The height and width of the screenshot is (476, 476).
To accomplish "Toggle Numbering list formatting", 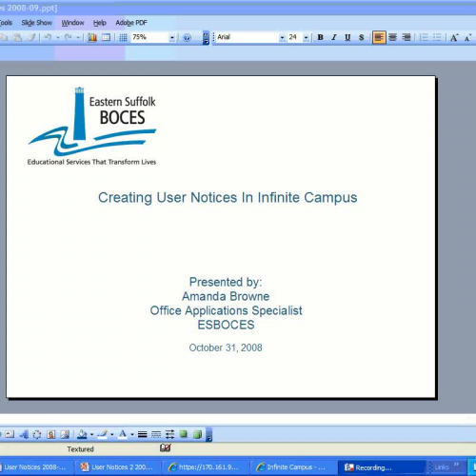I will click(424, 37).
